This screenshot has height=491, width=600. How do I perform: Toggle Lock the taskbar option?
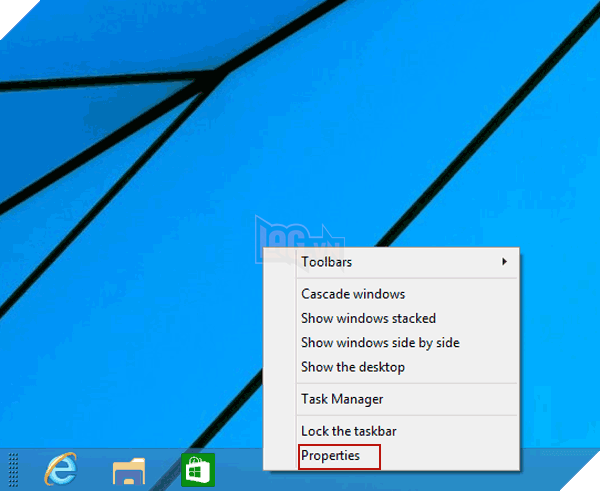click(391, 431)
